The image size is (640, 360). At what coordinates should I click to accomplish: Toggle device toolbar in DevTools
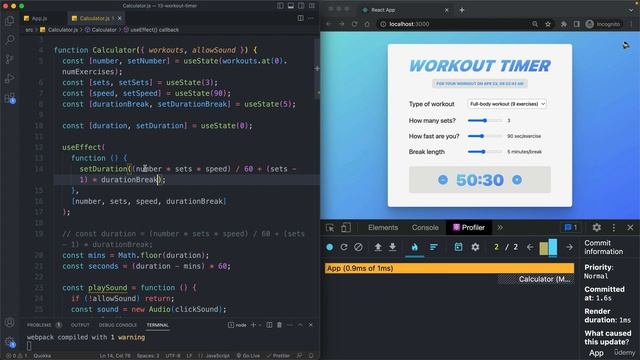coord(346,227)
